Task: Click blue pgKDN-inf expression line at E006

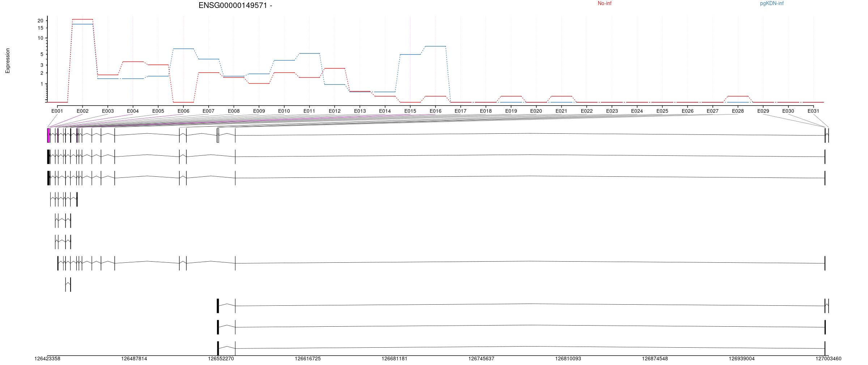Action: click(183, 48)
